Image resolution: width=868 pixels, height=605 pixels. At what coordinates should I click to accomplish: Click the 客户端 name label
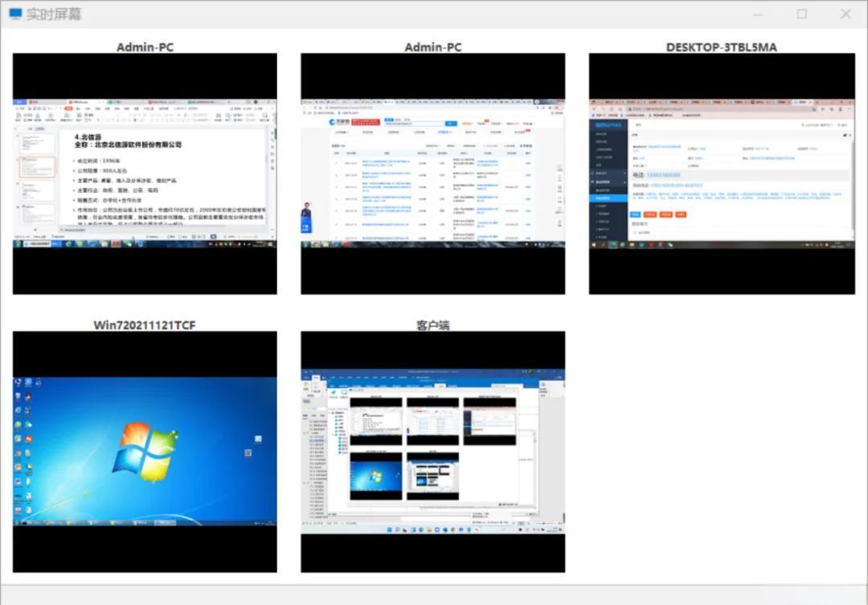(433, 325)
